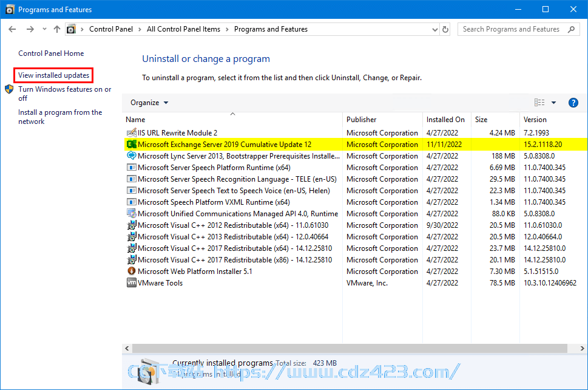
Task: Click the Visual C++ 2013 Redistributable icon
Action: point(132,236)
